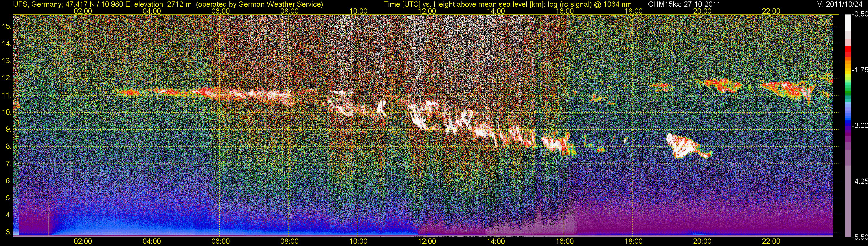The width and height of the screenshot is (868, 246).
Task: Click the white segment of the color bar
Action: coord(847,23)
